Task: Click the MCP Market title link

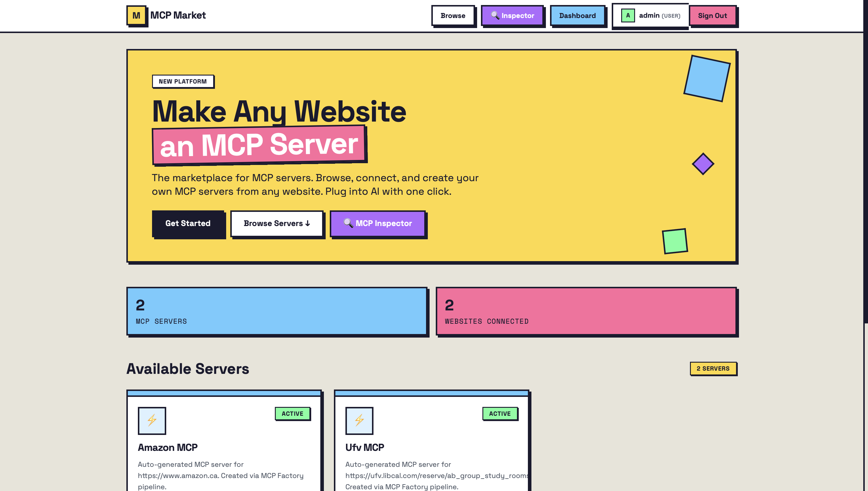Action: [178, 15]
